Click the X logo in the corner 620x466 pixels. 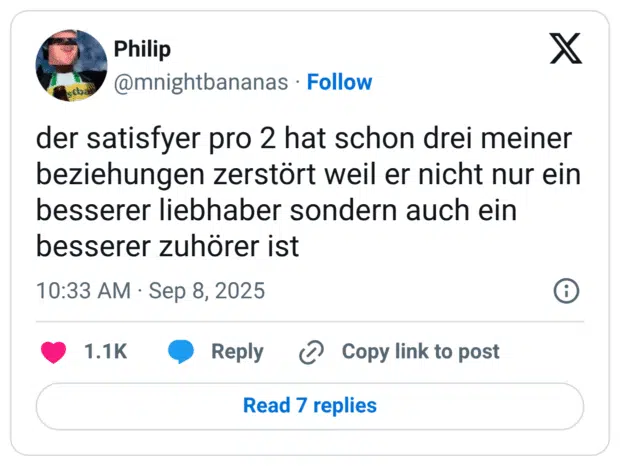pyautogui.click(x=566, y=48)
